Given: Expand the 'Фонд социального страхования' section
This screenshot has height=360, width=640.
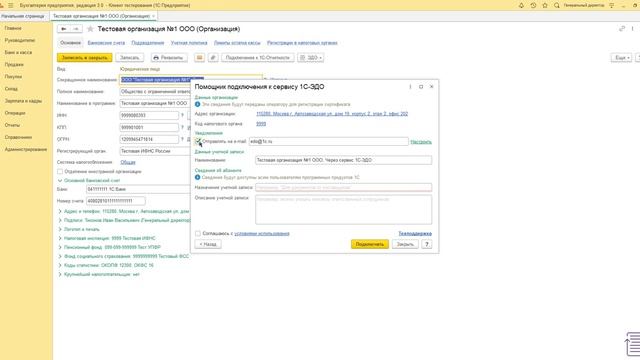Looking at the screenshot, I should (x=60, y=256).
